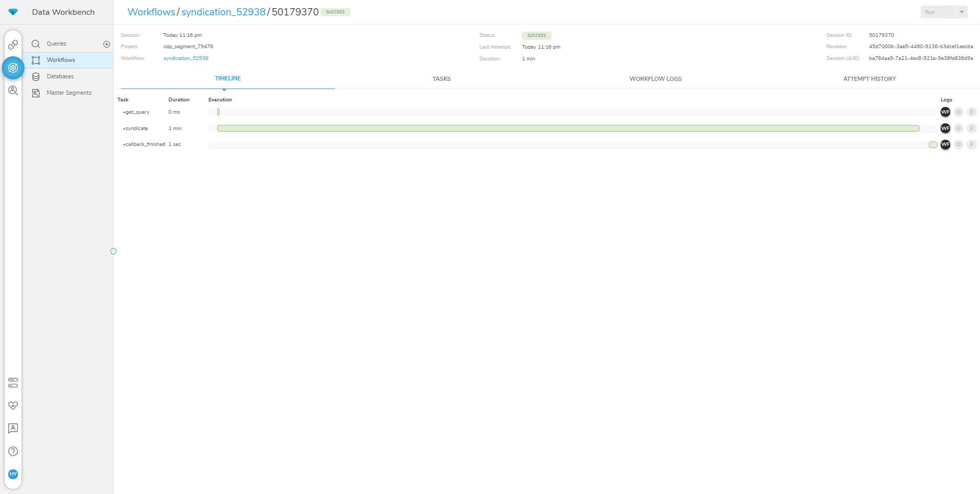Collapse sidebar using the circle handle
The width and height of the screenshot is (980, 494).
(x=114, y=251)
